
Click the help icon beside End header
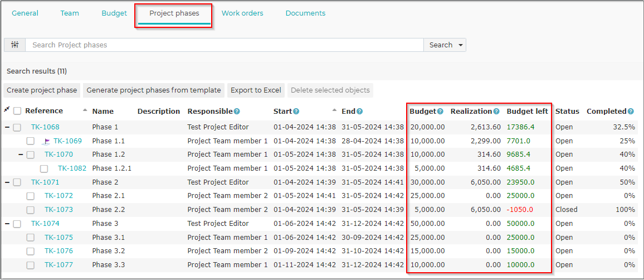[x=359, y=112]
